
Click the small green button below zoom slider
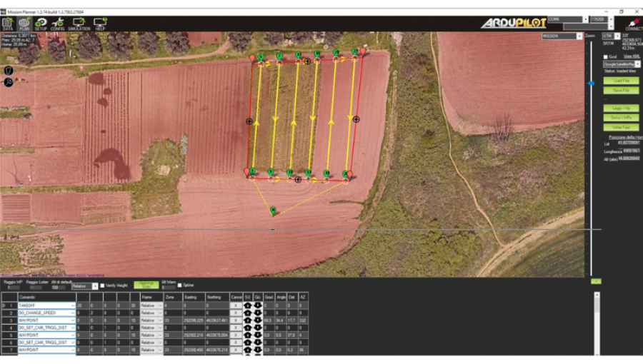[x=596, y=281]
